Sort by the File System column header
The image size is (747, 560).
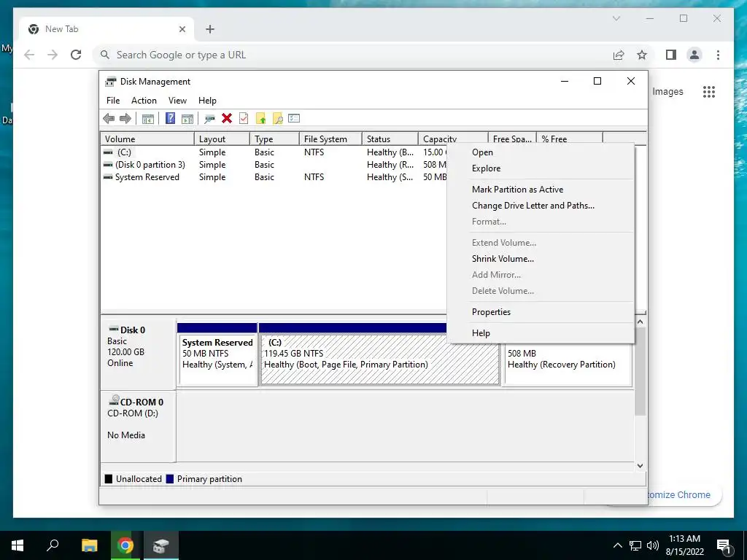tap(330, 139)
